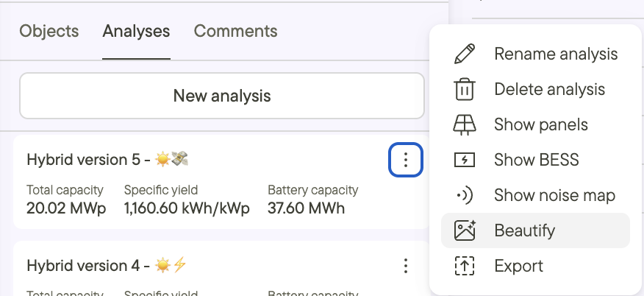
Task: Open Hybrid version 4 three-dot menu
Action: (x=406, y=265)
